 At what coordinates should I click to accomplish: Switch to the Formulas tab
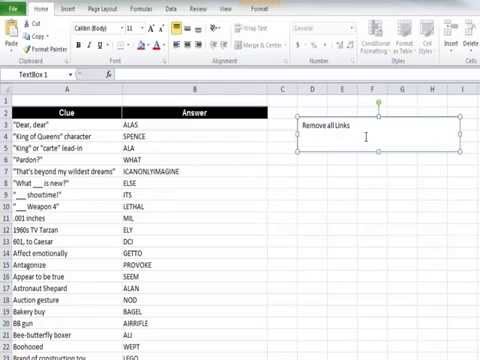(x=141, y=9)
